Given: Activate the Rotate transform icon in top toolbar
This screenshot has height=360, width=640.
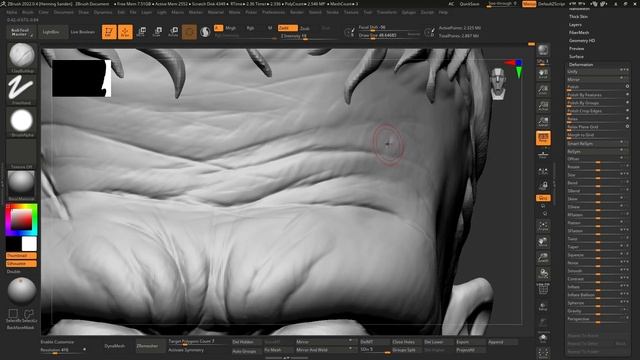Looking at the screenshot, I should coord(173,32).
